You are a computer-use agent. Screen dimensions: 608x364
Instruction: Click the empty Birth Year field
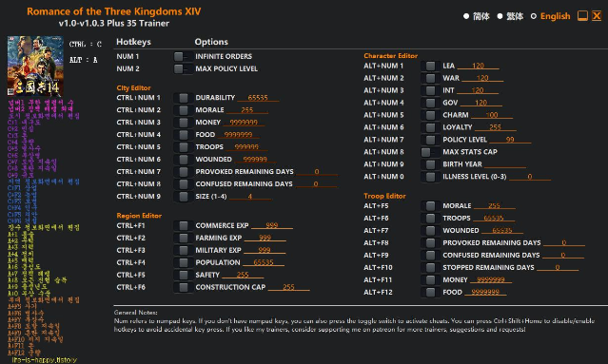click(505, 164)
